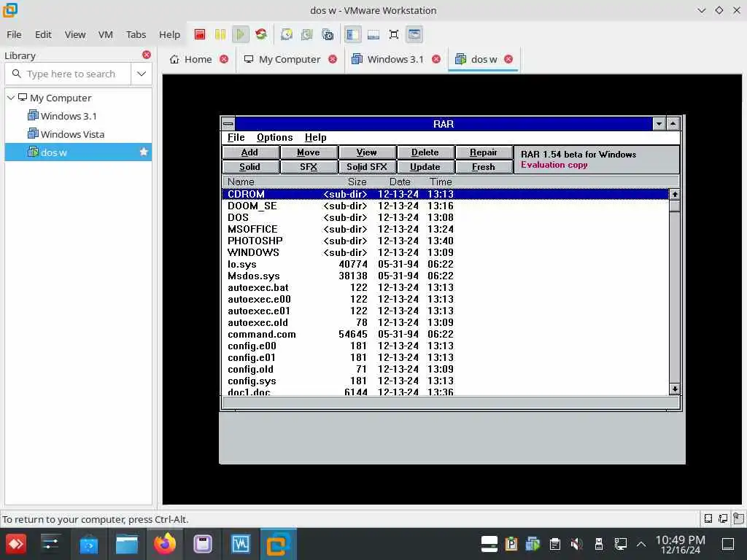Click the library search input field
Viewport: 747px width, 560px height.
(x=68, y=74)
